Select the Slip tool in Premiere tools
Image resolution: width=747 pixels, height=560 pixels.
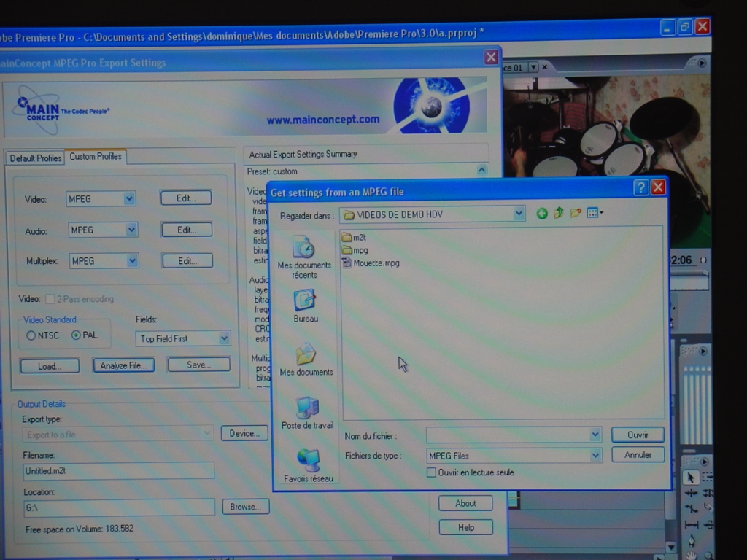(692, 525)
